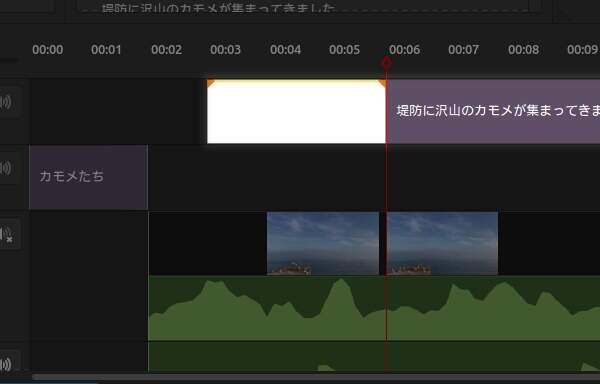
Task: Jump to 00:07 on the time ruler
Action: click(x=463, y=50)
